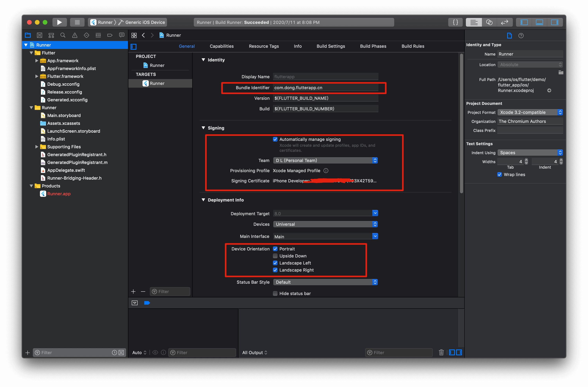
Task: Switch to the Build Phases tab
Action: tap(373, 46)
